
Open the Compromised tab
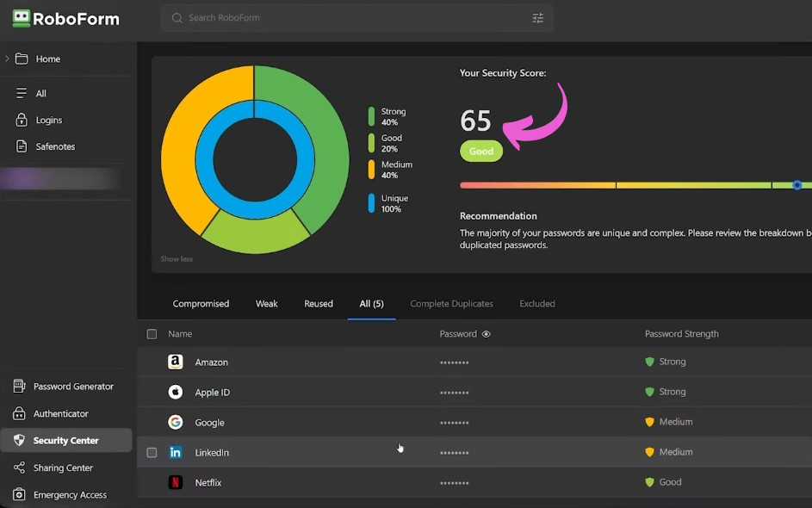pyautogui.click(x=201, y=303)
